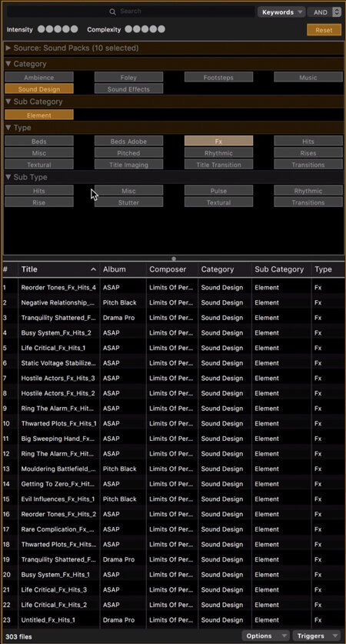The height and width of the screenshot is (644, 346).
Task: Toggle the Beds Adobe type filter
Action: (x=128, y=142)
